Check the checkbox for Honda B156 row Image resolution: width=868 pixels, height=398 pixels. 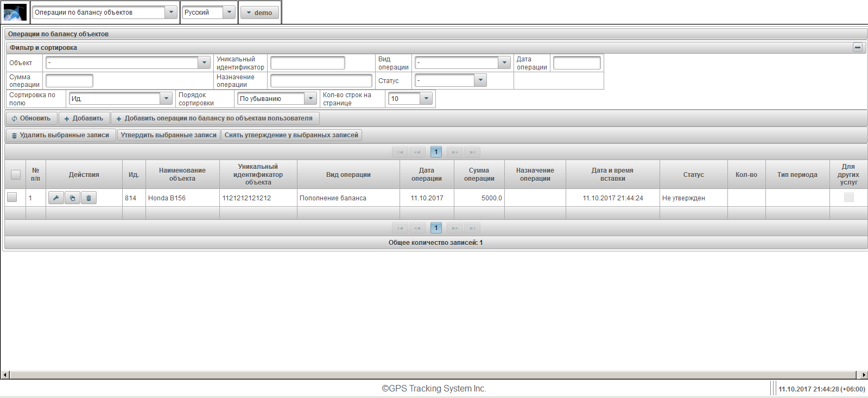click(12, 198)
